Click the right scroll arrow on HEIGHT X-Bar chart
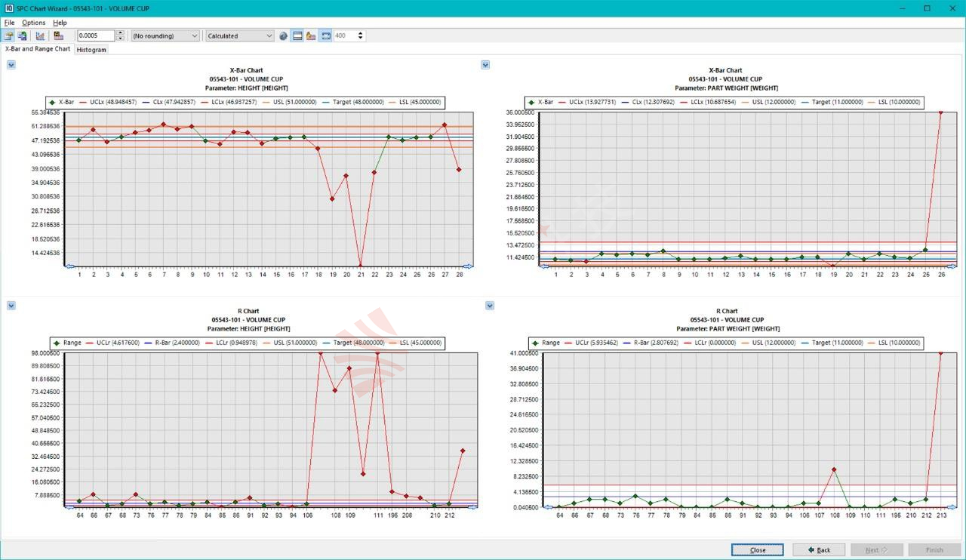966x560 pixels. coord(468,266)
